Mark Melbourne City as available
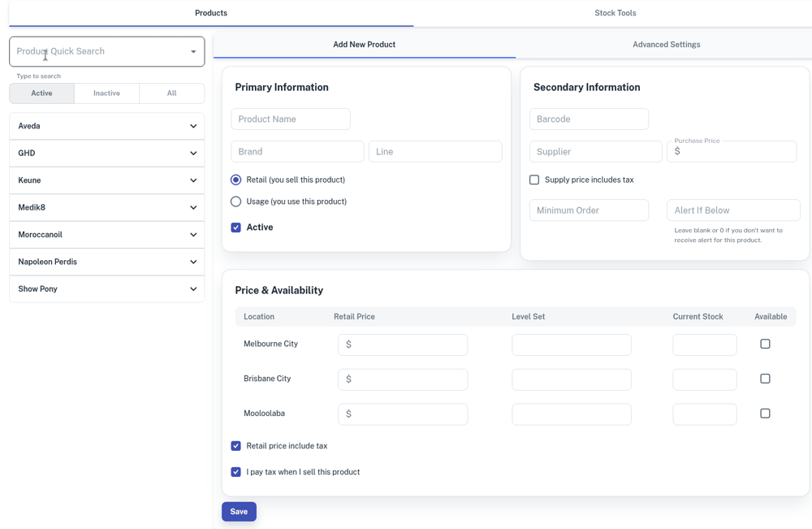 (x=765, y=344)
